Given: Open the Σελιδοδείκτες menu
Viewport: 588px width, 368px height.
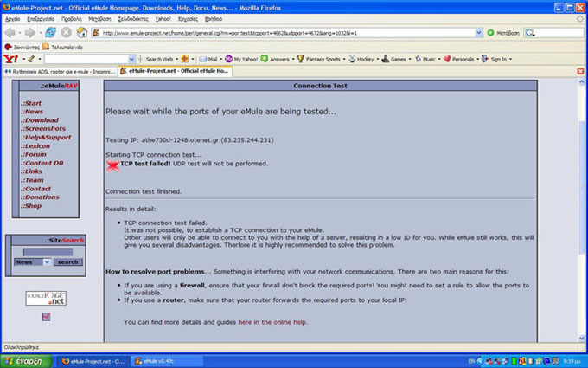Looking at the screenshot, I should click(x=133, y=19).
